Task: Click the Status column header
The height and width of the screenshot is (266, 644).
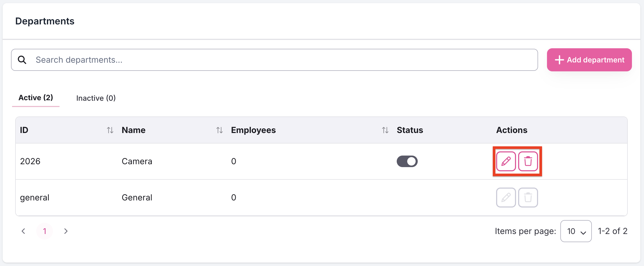Action: pos(410,130)
